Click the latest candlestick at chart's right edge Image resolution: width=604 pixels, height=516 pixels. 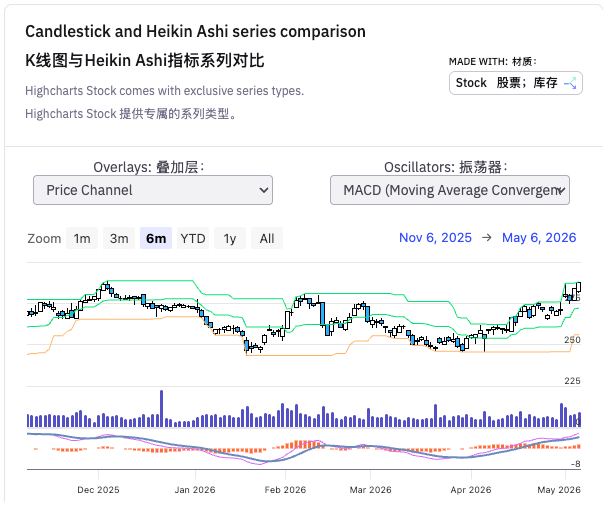coord(579,287)
